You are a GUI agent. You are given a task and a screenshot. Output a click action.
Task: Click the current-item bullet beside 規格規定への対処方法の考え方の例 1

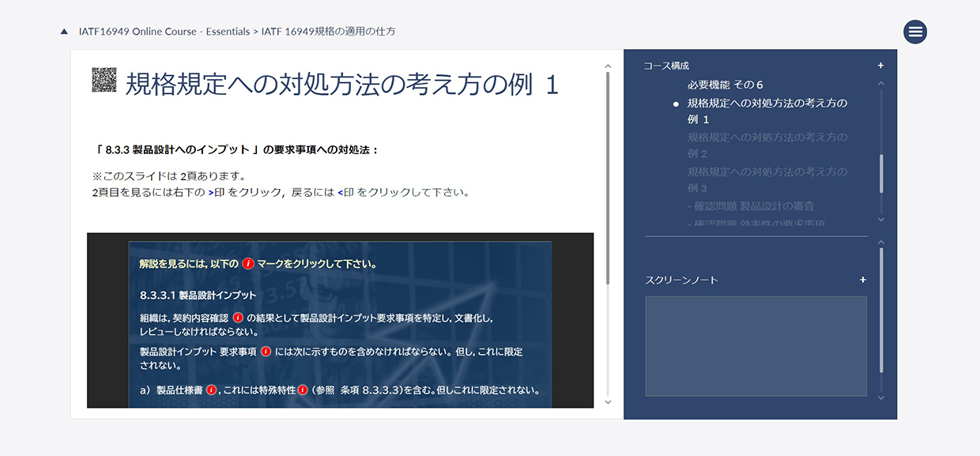click(676, 104)
